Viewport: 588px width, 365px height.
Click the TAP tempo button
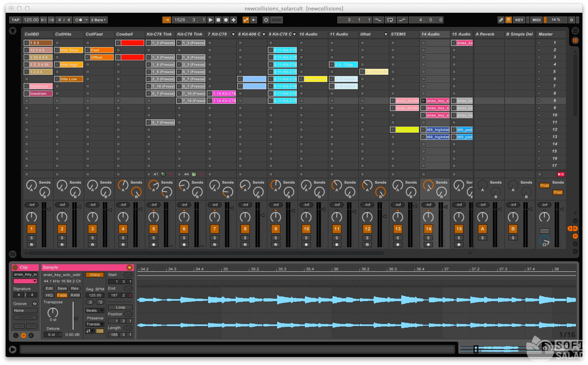point(16,20)
